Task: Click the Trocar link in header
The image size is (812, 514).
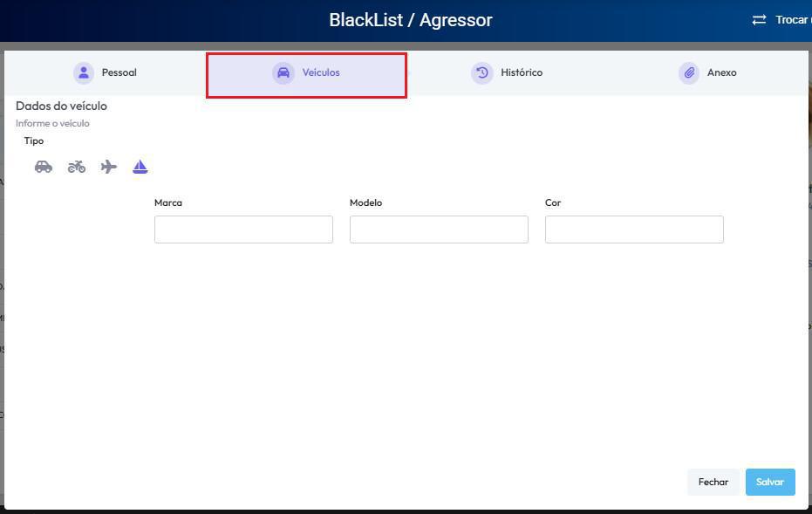Action: 793,20
